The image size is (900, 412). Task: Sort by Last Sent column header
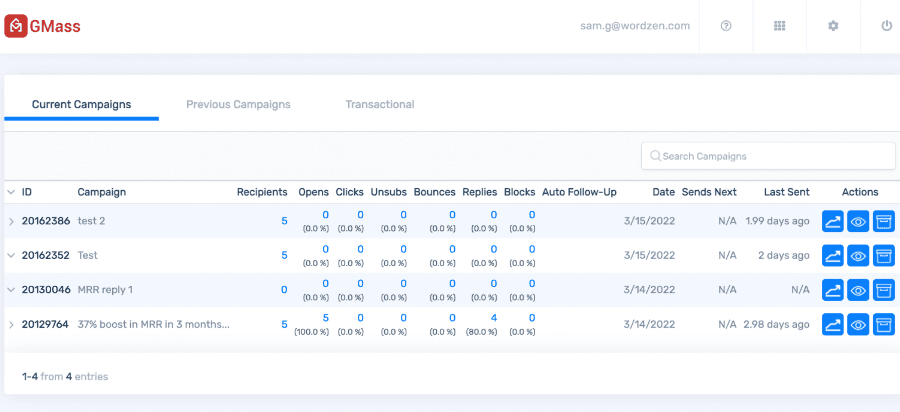pyautogui.click(x=786, y=192)
